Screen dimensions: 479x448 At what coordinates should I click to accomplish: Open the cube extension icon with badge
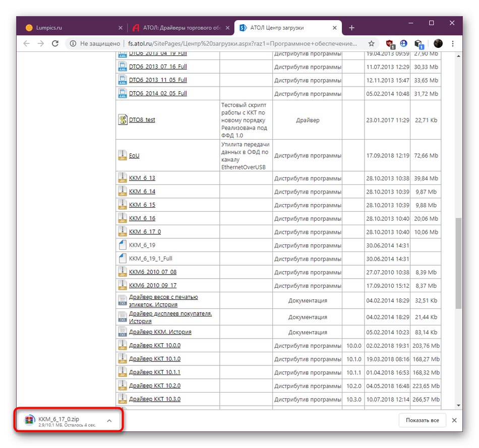[418, 44]
